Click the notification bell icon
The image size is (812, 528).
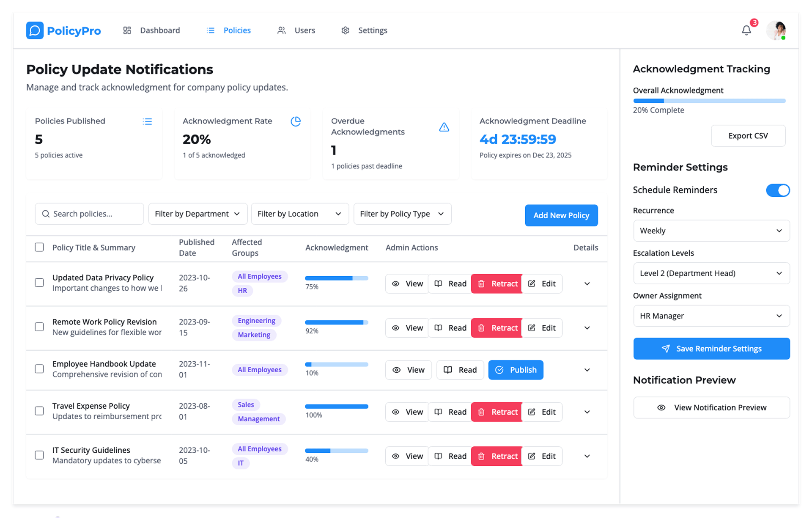click(x=746, y=30)
